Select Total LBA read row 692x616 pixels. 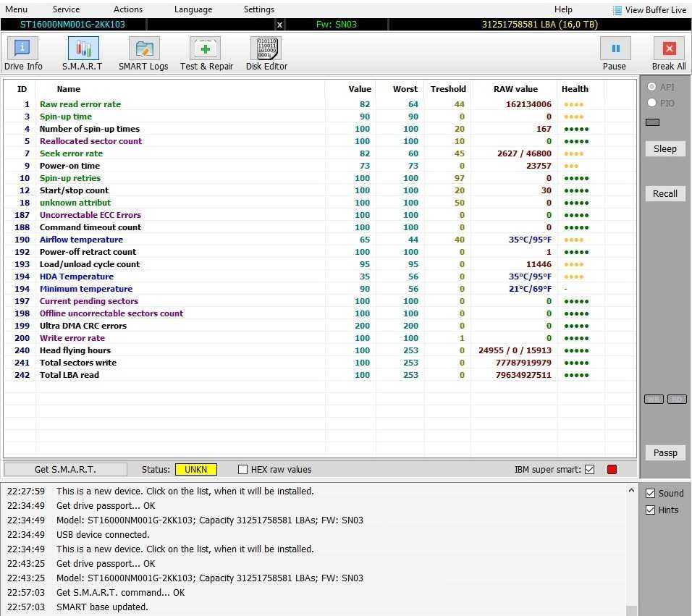pos(320,375)
